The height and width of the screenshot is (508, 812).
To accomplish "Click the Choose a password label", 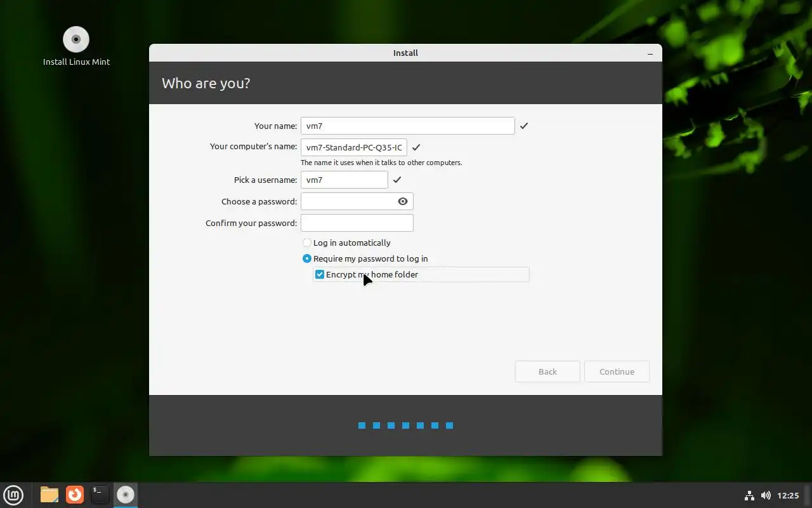I will [259, 201].
